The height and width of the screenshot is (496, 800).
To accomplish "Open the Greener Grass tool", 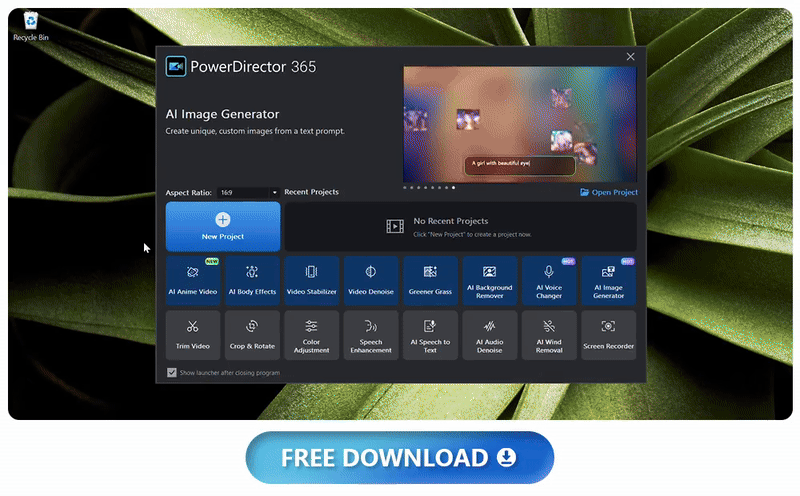I will pyautogui.click(x=430, y=281).
